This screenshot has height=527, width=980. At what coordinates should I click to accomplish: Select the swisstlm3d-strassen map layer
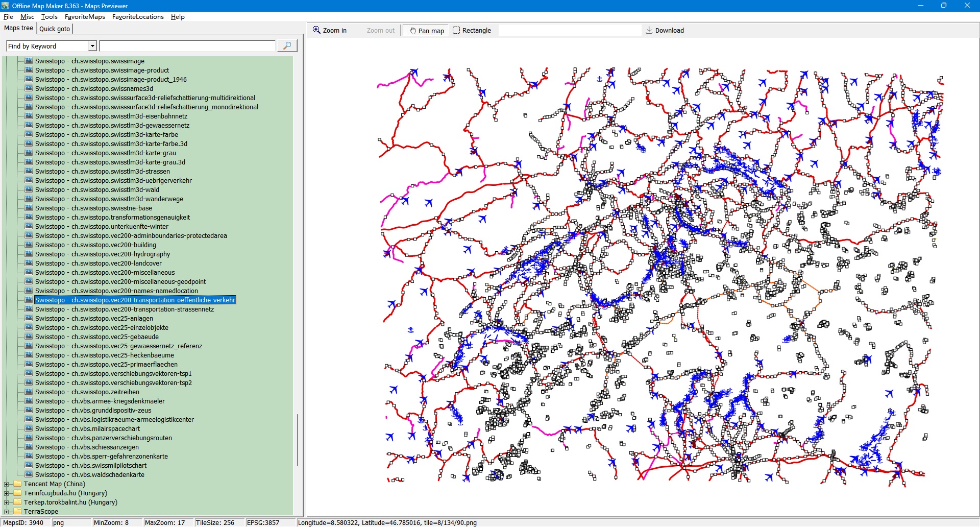point(102,172)
